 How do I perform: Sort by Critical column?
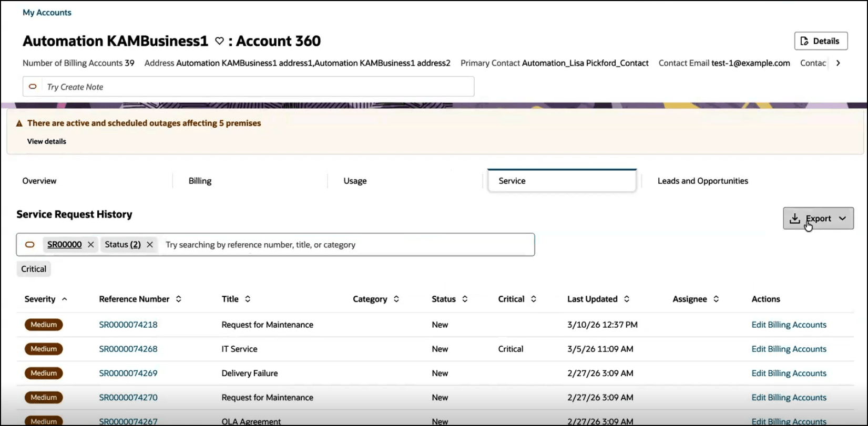[x=534, y=299]
